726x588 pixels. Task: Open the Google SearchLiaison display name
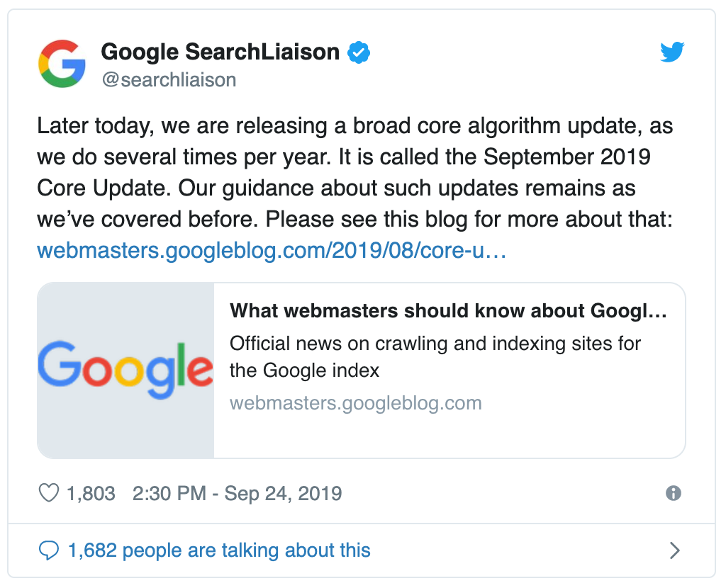click(x=220, y=52)
